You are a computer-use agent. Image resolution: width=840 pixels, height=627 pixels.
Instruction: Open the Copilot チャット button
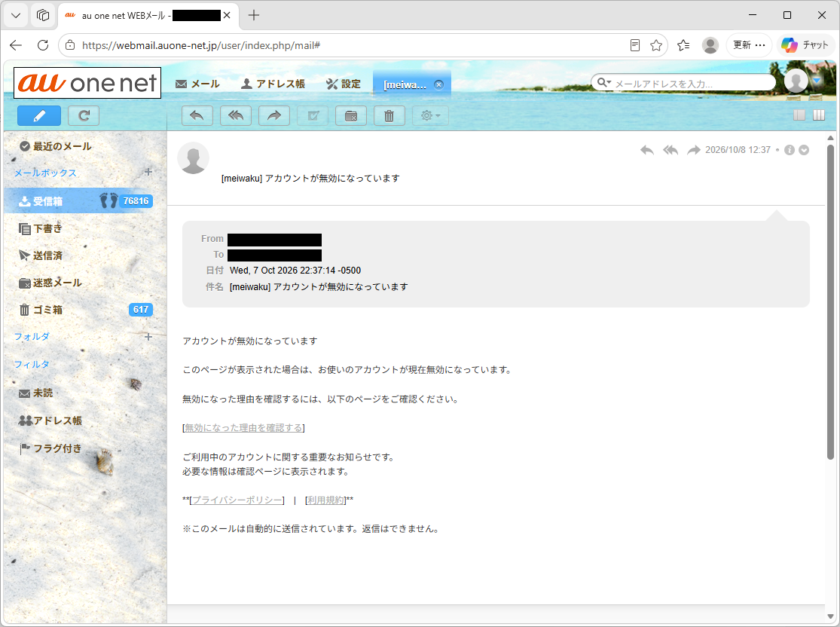click(805, 45)
